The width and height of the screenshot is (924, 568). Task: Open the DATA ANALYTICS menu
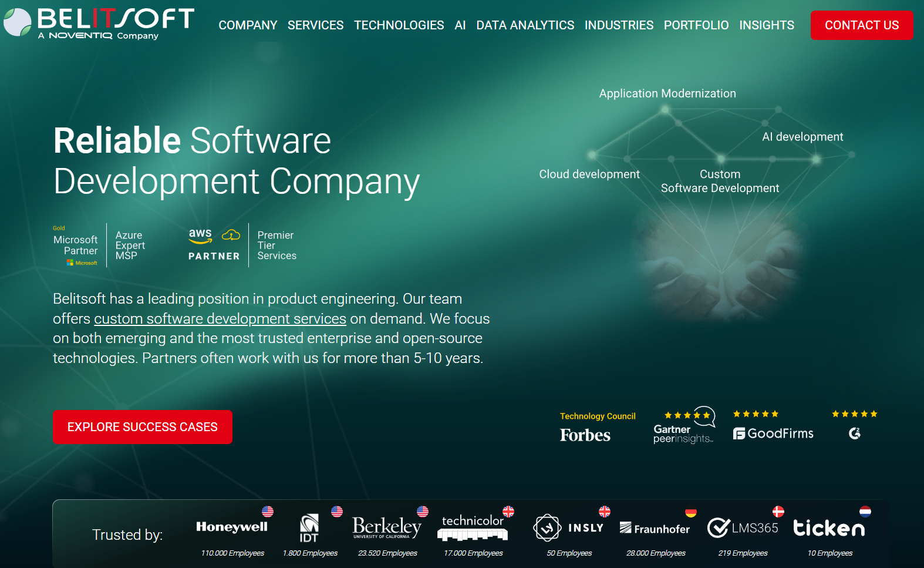point(525,25)
